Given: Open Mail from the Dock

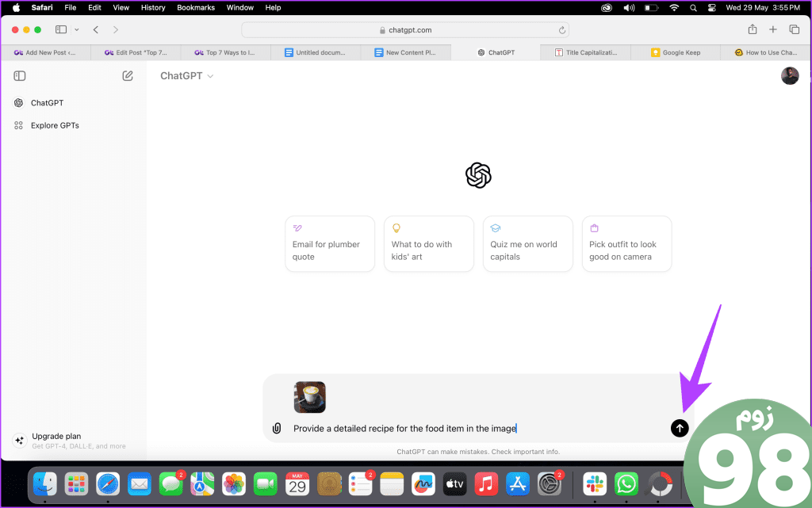Looking at the screenshot, I should [x=140, y=485].
